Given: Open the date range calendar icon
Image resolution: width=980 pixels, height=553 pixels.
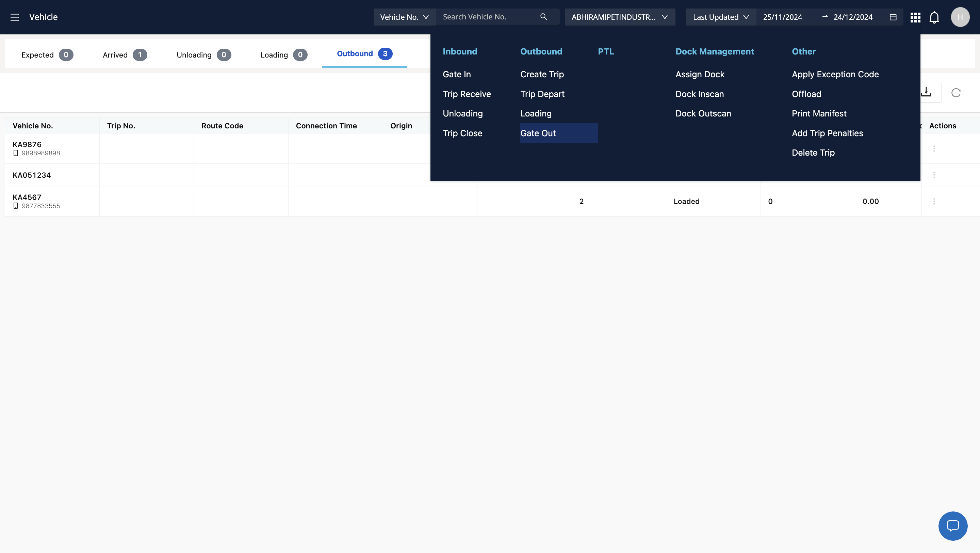Looking at the screenshot, I should pyautogui.click(x=893, y=17).
